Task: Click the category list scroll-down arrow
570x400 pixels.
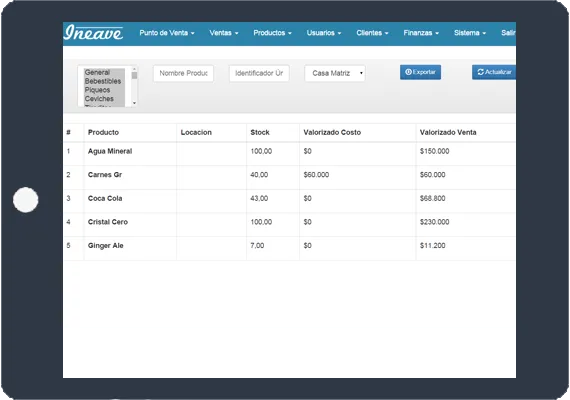Action: (135, 103)
